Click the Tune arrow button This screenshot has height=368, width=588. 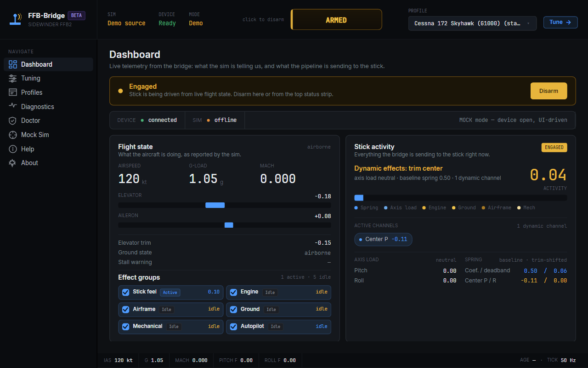point(560,22)
